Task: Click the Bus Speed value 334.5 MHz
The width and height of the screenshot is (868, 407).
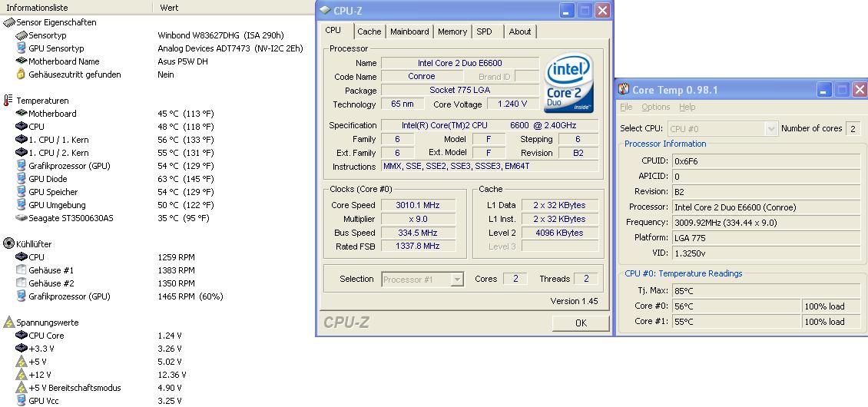Action: 417,233
